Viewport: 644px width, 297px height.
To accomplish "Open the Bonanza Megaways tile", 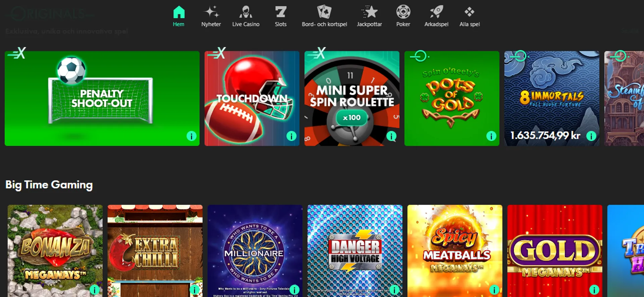I will coord(55,251).
